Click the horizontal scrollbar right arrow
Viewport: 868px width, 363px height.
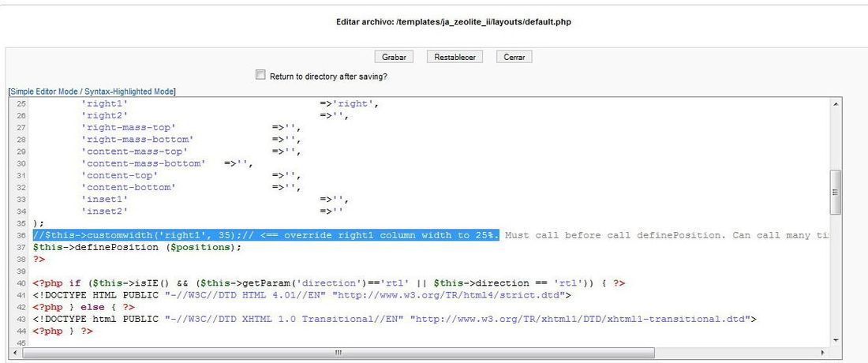pos(823,353)
